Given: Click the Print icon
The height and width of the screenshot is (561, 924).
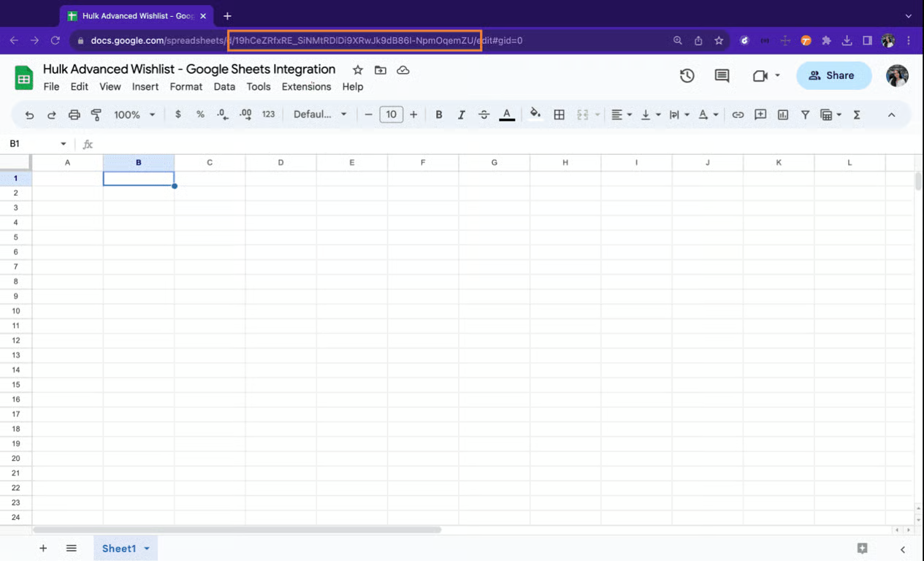Looking at the screenshot, I should tap(74, 115).
